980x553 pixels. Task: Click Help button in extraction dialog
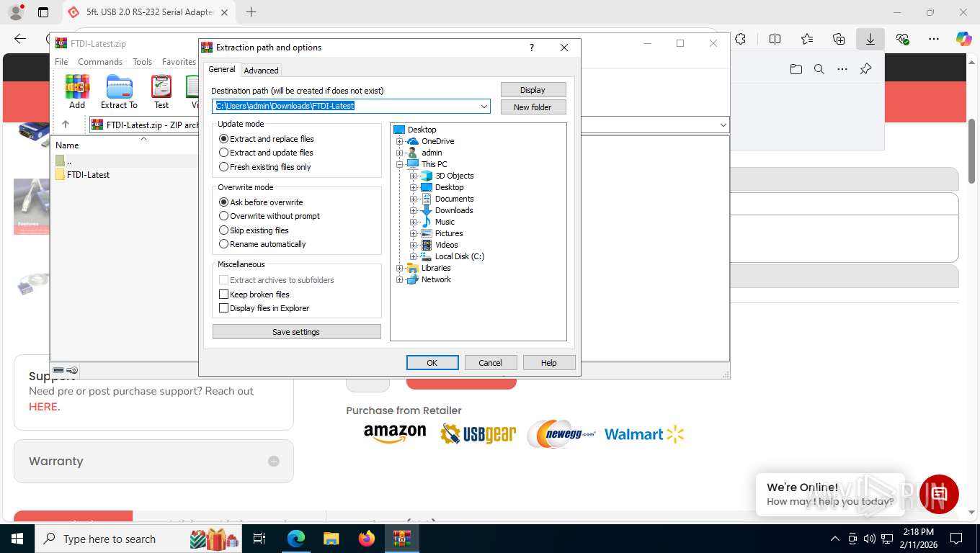(x=549, y=363)
